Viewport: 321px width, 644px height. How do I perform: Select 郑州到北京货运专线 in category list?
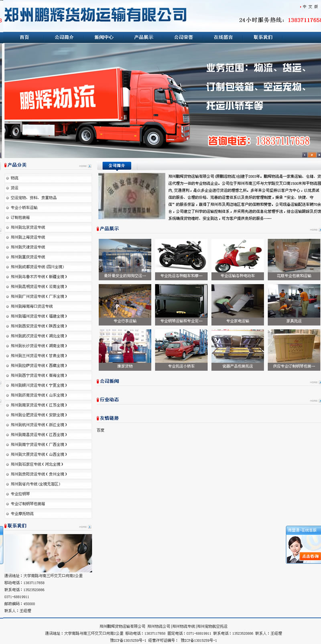28,228
